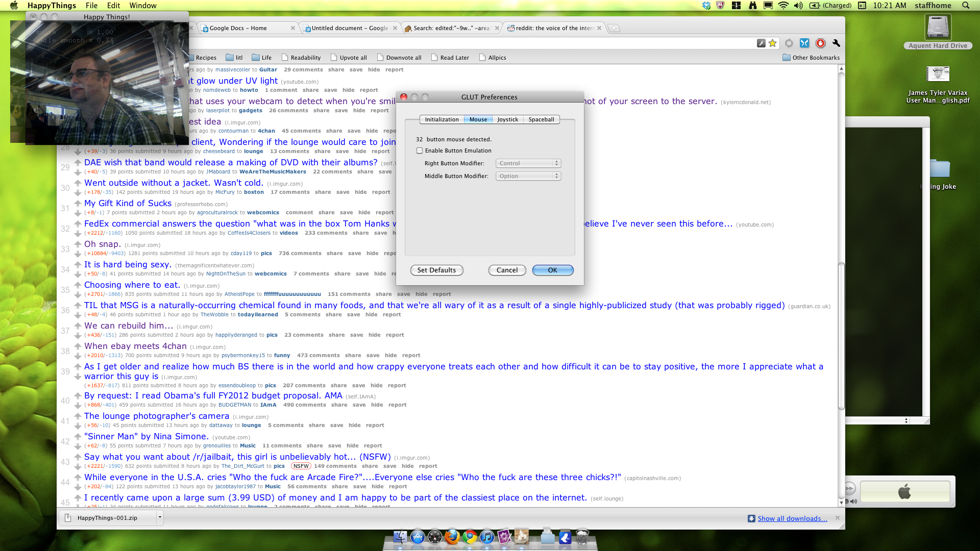Click the Flash block icon in address bar
Image resolution: width=980 pixels, height=551 pixels.
pos(761,43)
